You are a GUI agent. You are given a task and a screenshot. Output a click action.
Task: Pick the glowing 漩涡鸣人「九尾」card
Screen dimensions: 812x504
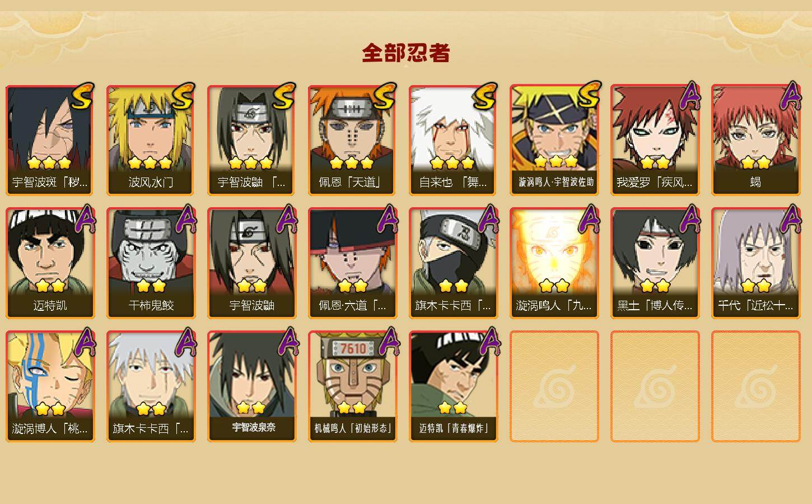pyautogui.click(x=554, y=263)
